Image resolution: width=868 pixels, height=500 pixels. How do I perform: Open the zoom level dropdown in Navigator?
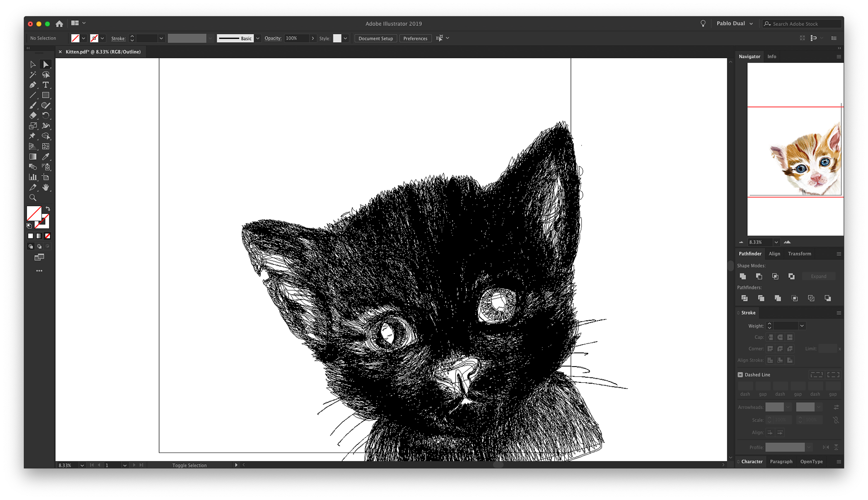point(776,242)
